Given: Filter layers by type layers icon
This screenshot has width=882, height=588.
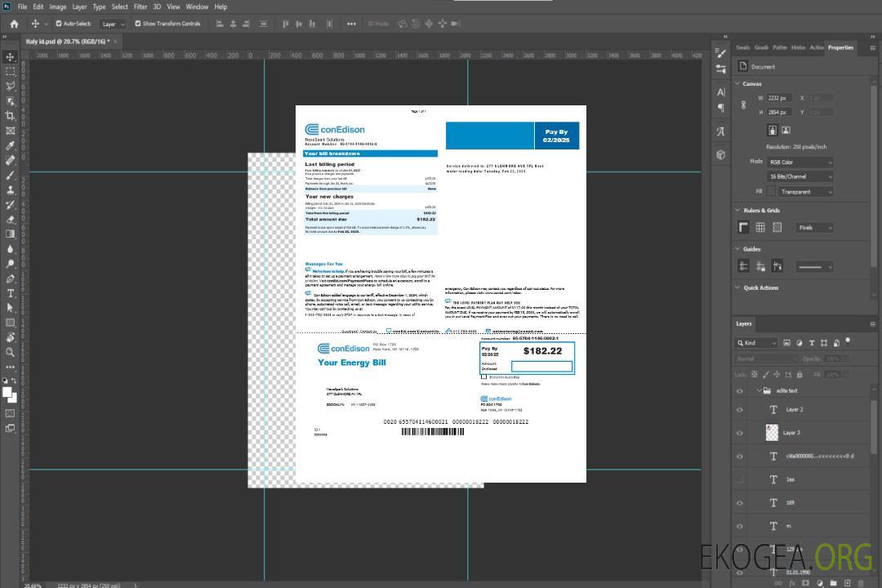Looking at the screenshot, I should (x=812, y=343).
